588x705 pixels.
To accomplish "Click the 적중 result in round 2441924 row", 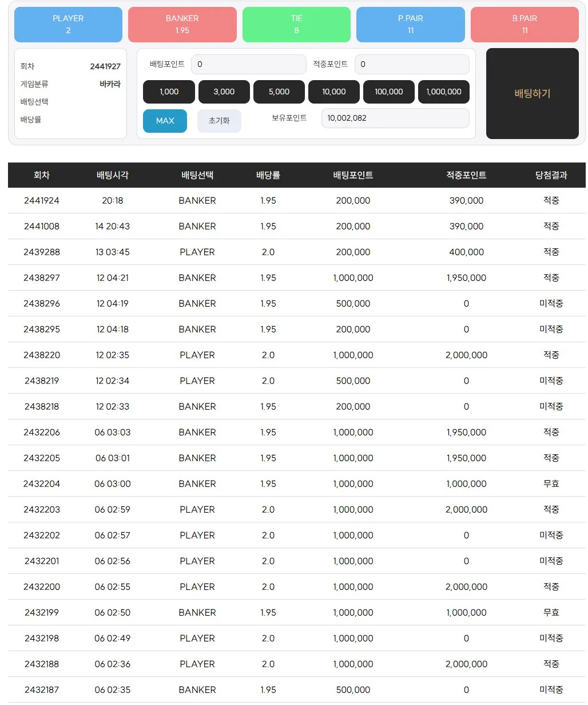I will [x=551, y=200].
